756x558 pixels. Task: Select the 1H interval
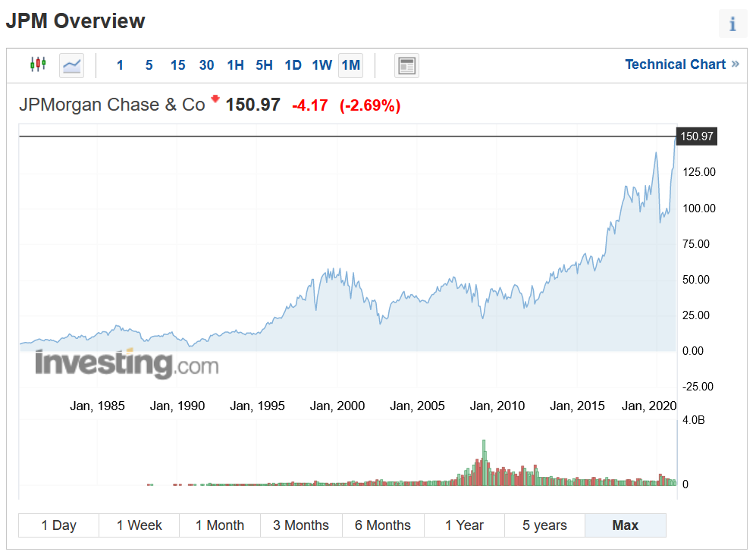pos(235,65)
